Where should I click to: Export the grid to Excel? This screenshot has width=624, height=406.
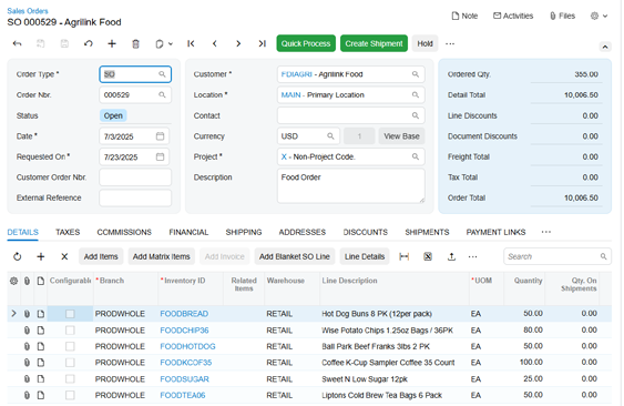coord(428,257)
